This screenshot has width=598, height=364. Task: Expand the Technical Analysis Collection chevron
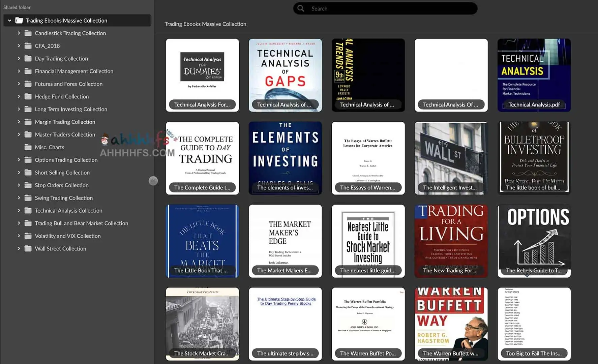[x=19, y=210]
